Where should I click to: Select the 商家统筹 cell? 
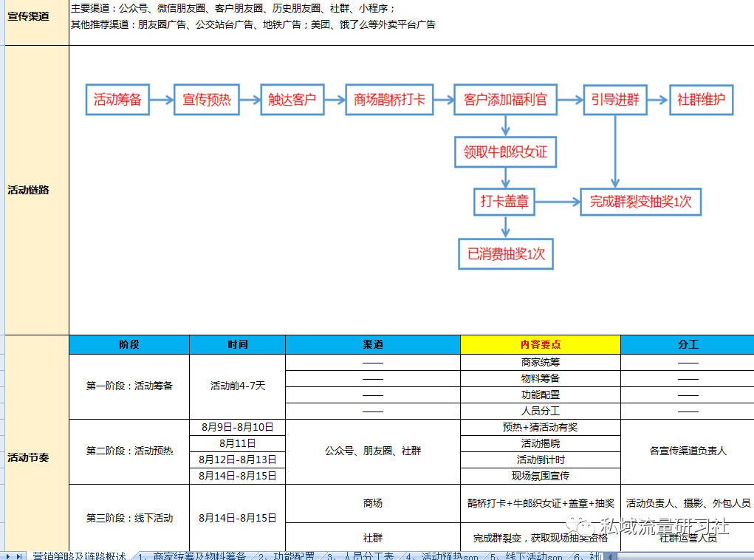tap(541, 362)
